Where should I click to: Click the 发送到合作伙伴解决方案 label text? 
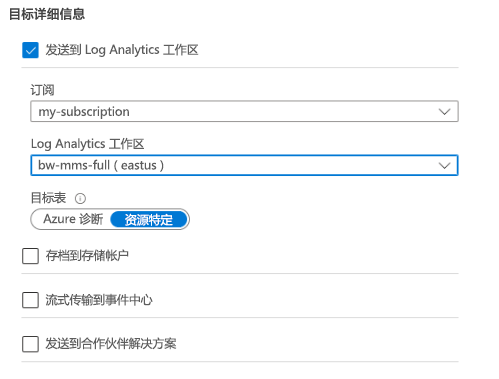coord(111,344)
